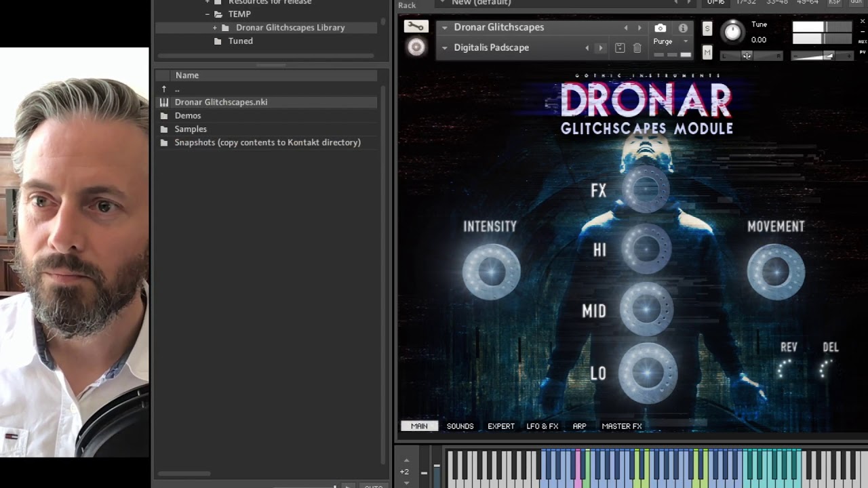Click the KSP button in rack header
The image size is (868, 488).
click(835, 3)
